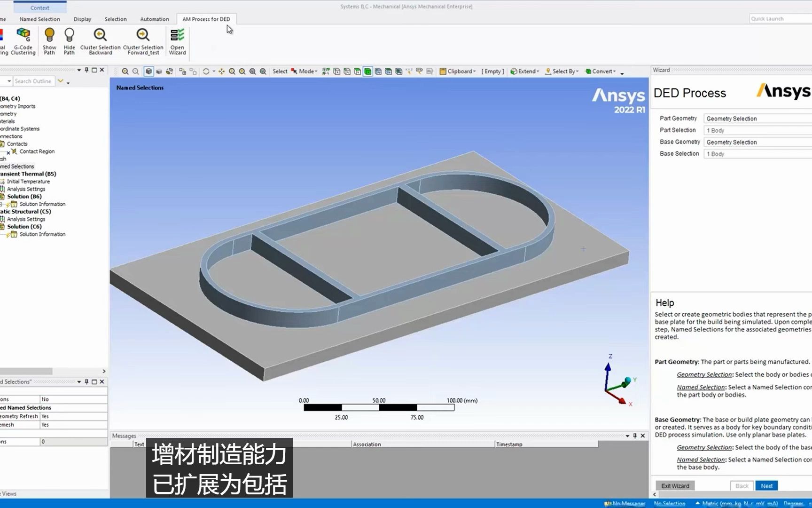The image size is (812, 508).
Task: Open the Convert dropdown
Action: point(602,71)
